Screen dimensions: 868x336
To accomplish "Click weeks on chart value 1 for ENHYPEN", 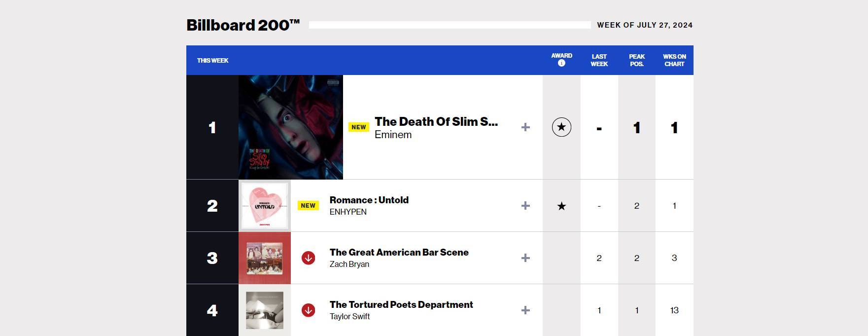I will pos(674,206).
